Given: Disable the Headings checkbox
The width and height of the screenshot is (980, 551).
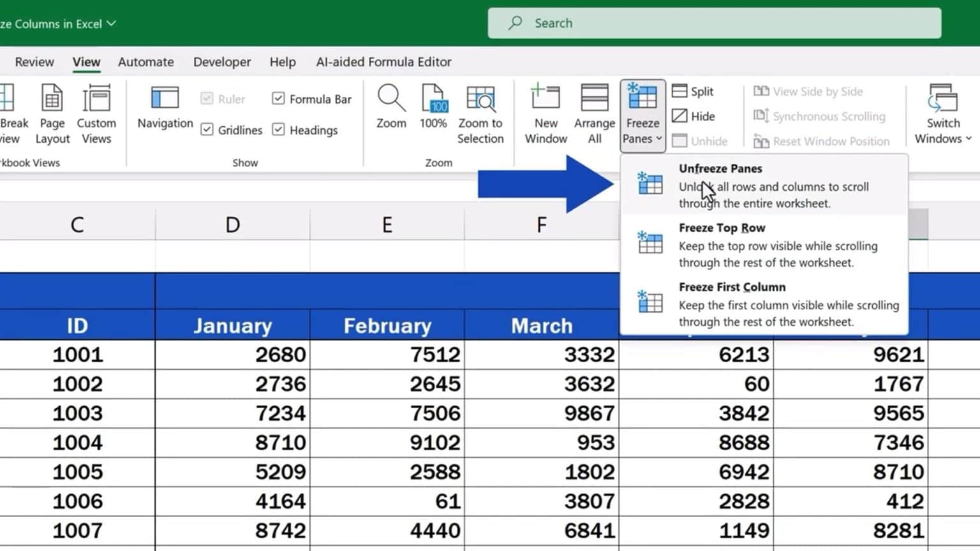Looking at the screenshot, I should tap(279, 129).
